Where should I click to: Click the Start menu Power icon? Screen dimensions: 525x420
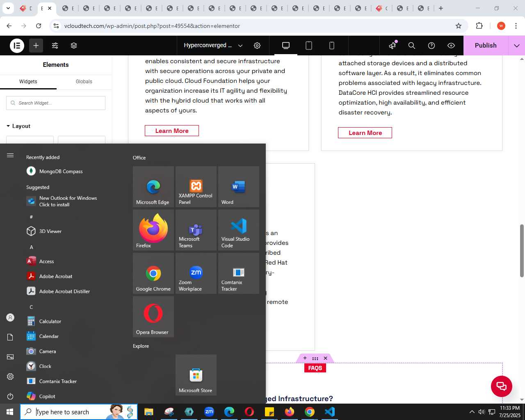coord(10,396)
